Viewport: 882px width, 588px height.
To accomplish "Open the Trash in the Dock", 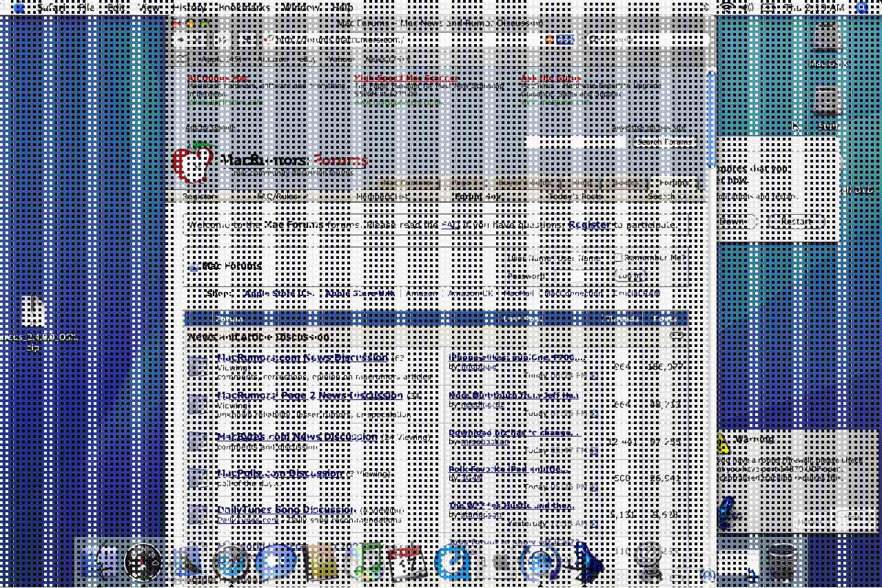I will [x=781, y=563].
